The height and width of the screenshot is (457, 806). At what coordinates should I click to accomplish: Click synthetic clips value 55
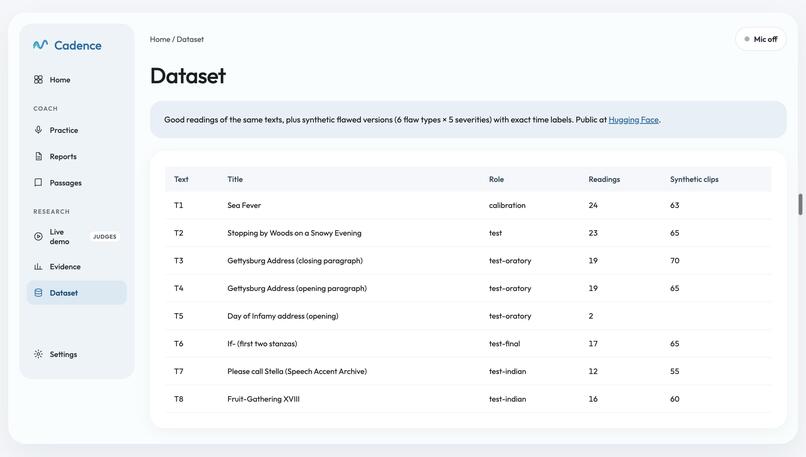tap(674, 371)
